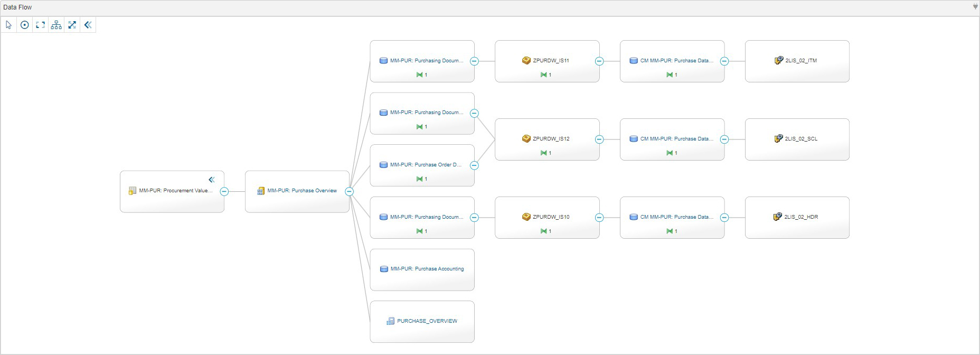Click the hierarchy layout toolbar icon
Screen dimensions: 980x355
pos(56,25)
